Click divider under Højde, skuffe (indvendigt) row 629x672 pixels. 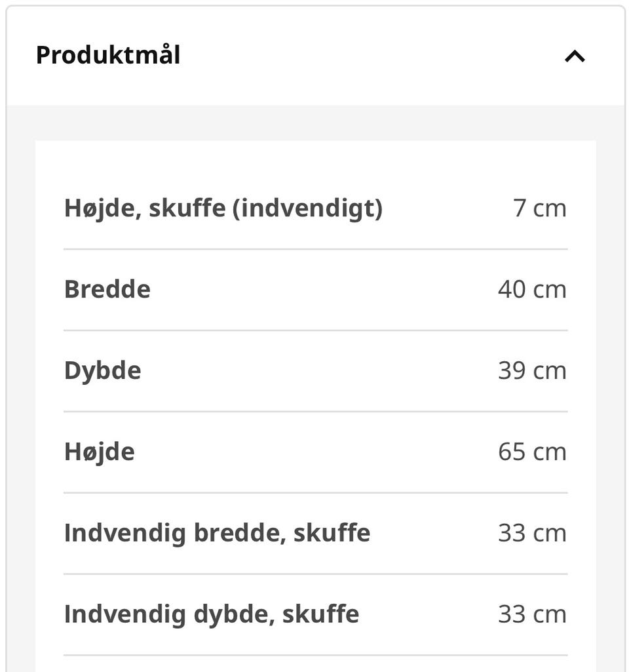pos(316,249)
